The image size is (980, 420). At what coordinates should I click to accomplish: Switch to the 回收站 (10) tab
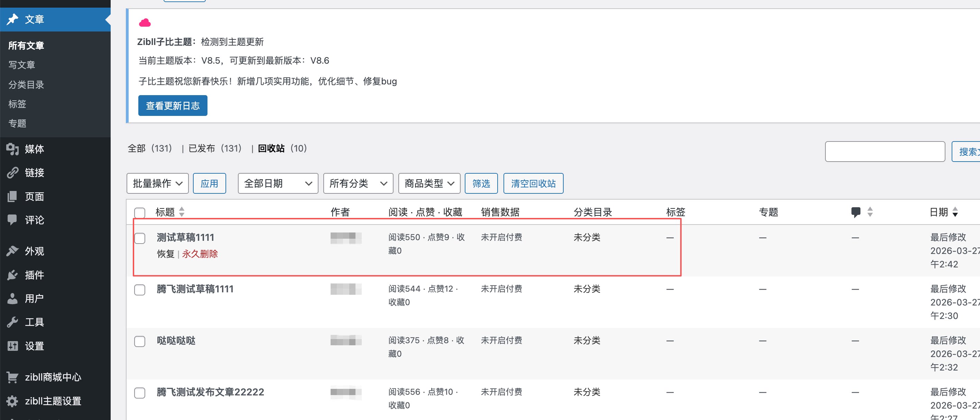[x=281, y=148]
